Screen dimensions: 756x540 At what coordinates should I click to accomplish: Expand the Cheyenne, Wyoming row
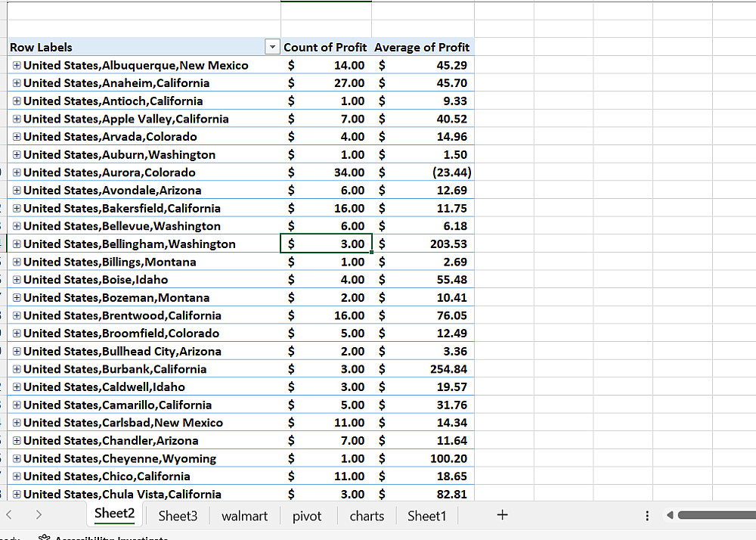pos(17,458)
